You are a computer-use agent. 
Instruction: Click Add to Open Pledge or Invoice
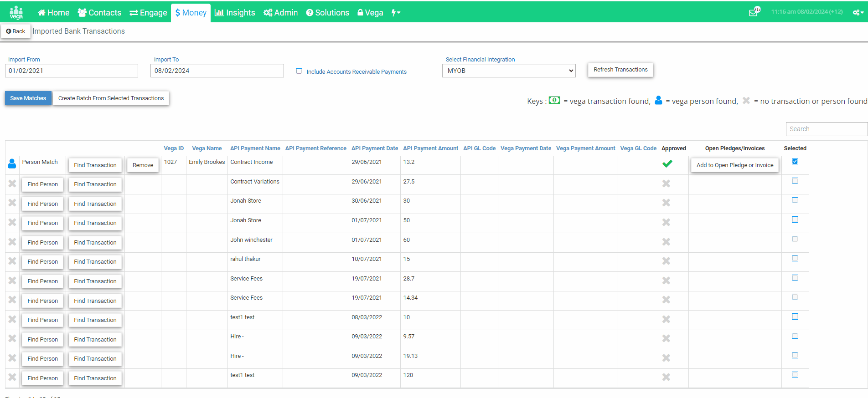tap(735, 165)
